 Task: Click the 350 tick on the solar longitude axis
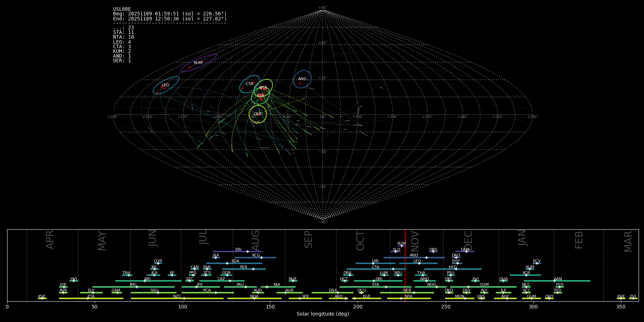point(621,307)
